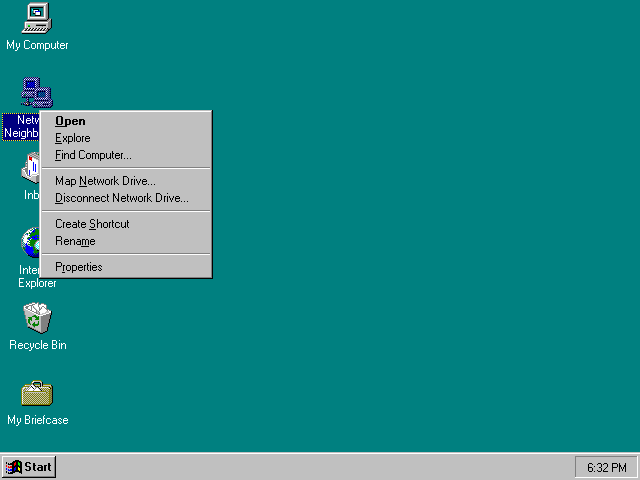The width and height of the screenshot is (640, 480).
Task: Click the 6:32 PM taskbar clock
Action: coord(607,467)
